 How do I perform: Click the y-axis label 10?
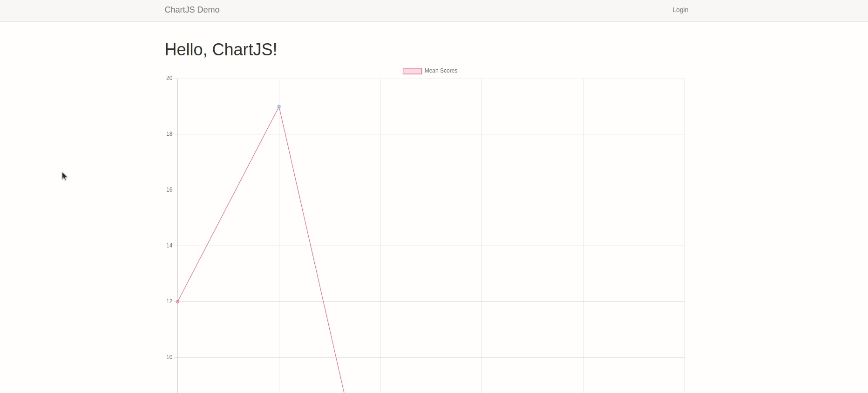[170, 357]
